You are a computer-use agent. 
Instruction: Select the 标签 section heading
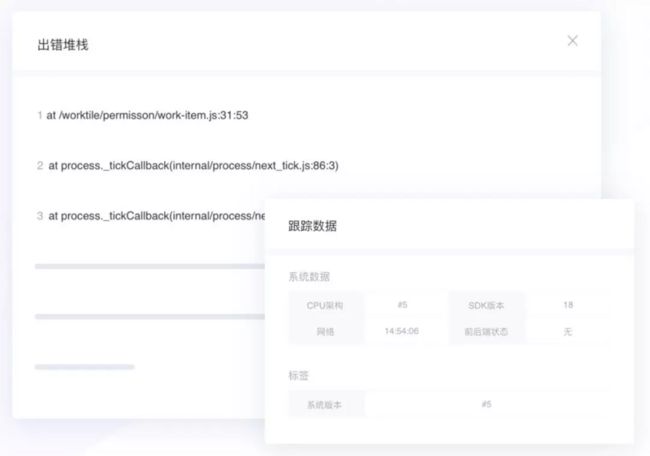click(298, 376)
